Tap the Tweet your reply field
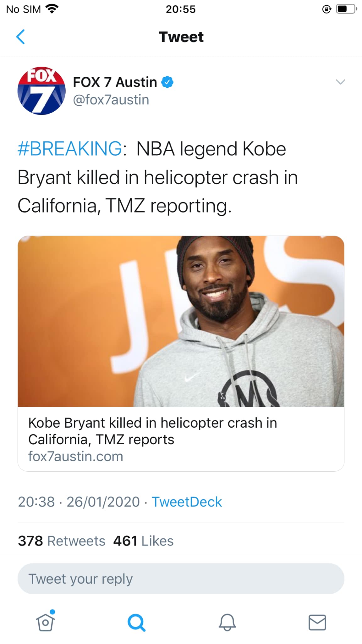This screenshot has width=362, height=644. point(181,579)
